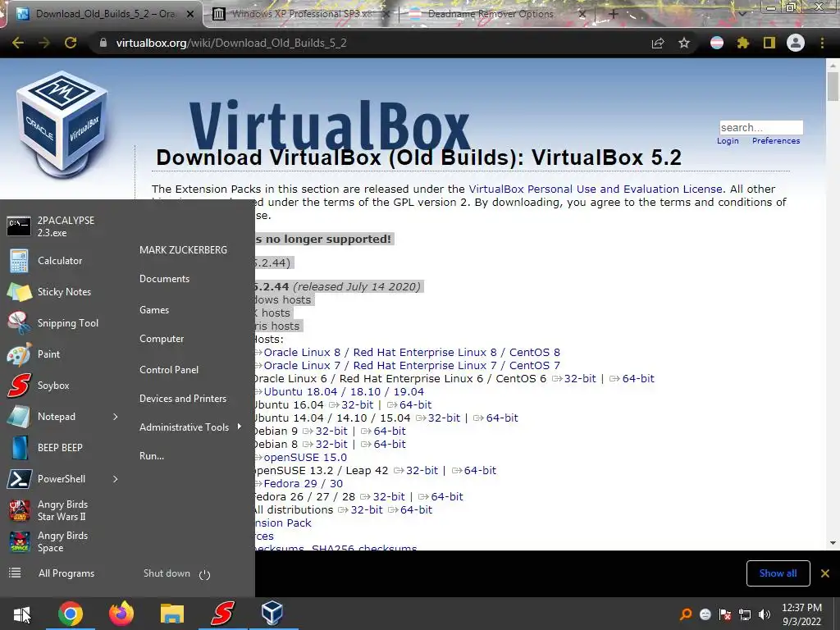
Task: Open Documents from Start menu
Action: pyautogui.click(x=164, y=279)
